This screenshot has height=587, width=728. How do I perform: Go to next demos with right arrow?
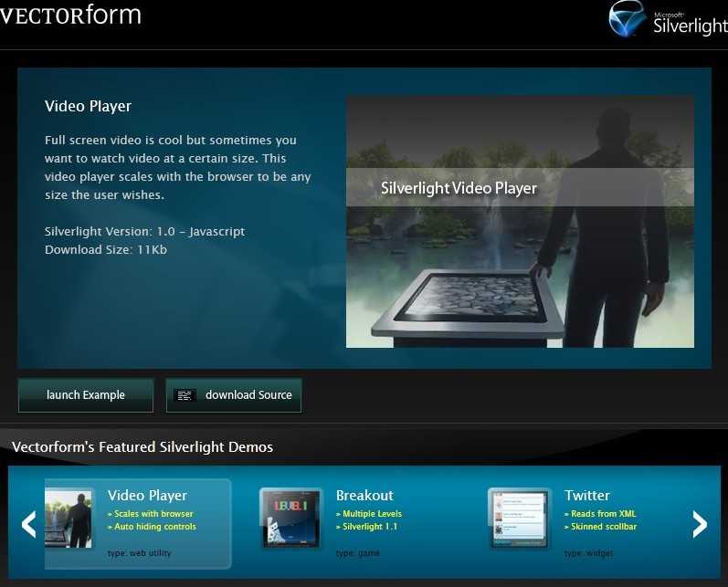click(700, 524)
